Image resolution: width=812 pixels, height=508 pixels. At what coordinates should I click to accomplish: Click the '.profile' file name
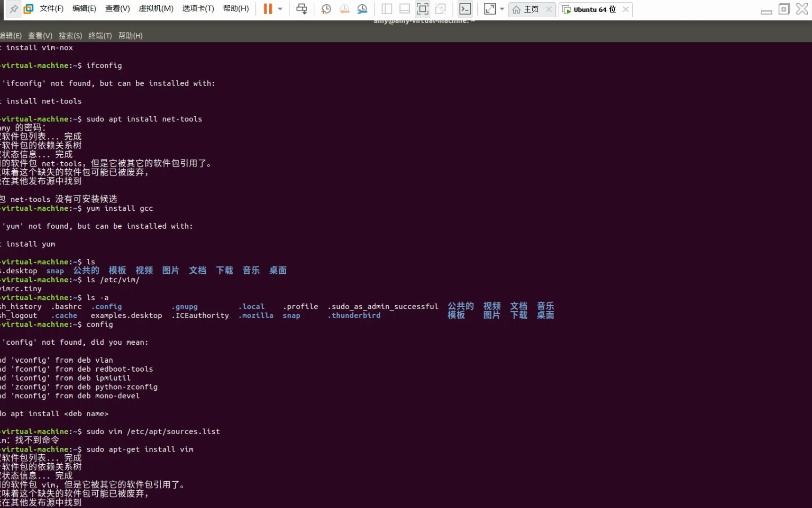[x=300, y=307]
